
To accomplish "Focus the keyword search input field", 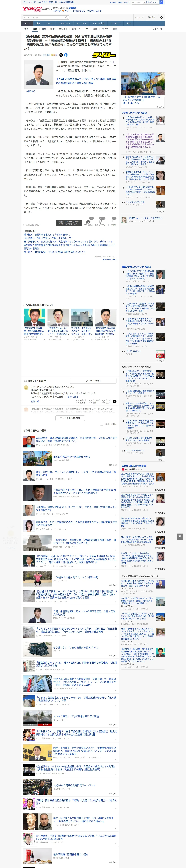I will pyautogui.click(x=43, y=18).
